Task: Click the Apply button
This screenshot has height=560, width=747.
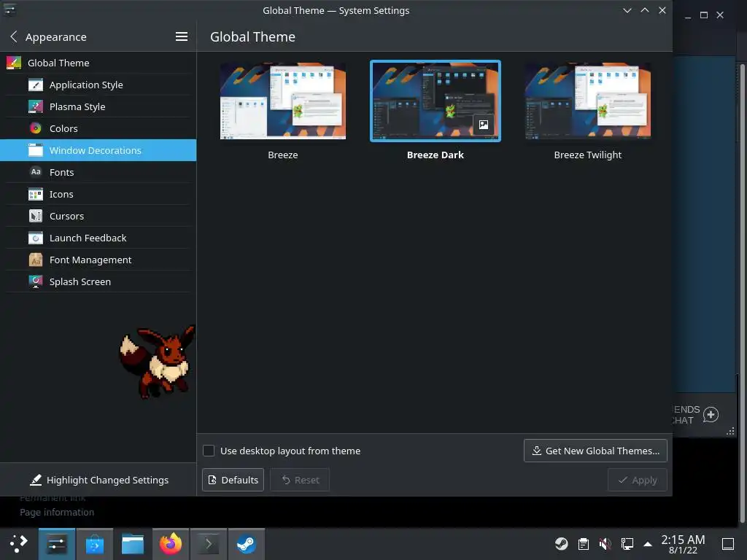Action: click(638, 480)
